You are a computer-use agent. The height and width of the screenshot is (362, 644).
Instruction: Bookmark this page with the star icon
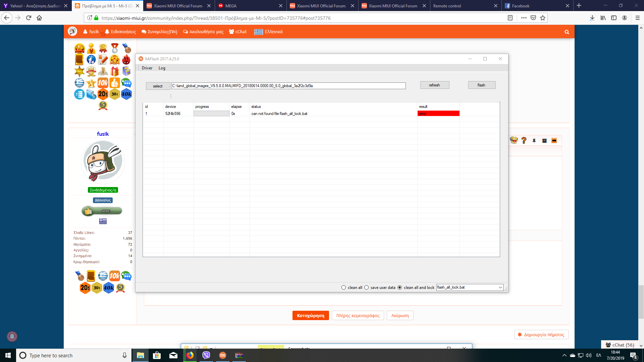(543, 18)
